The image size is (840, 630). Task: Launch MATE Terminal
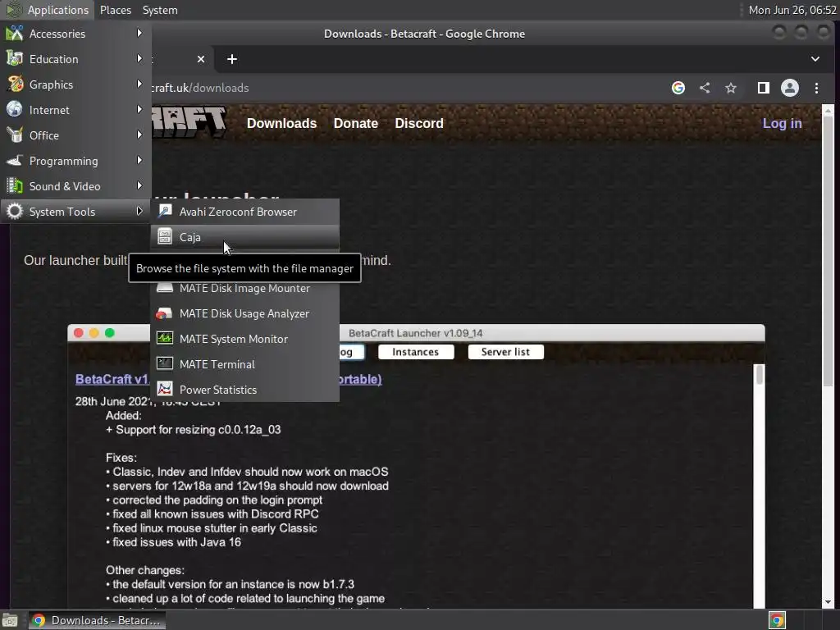click(x=244, y=364)
